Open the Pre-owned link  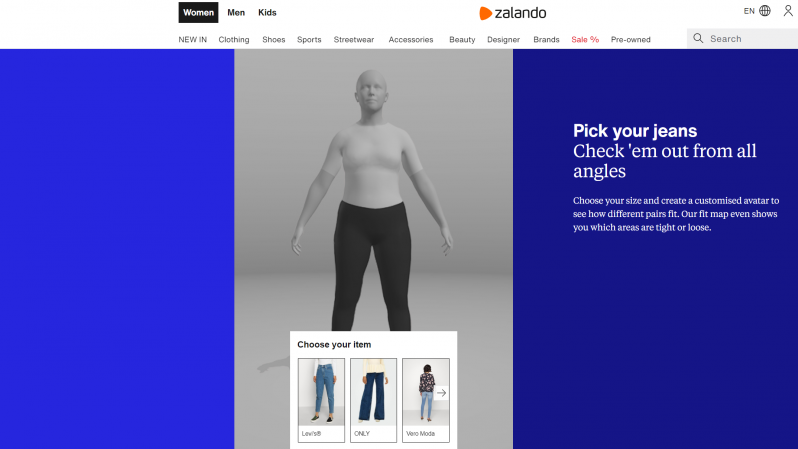pos(631,40)
